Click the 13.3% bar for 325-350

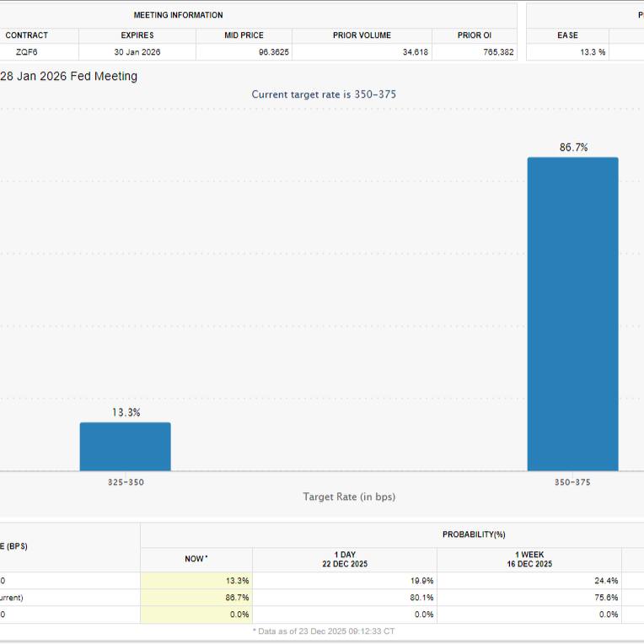[x=126, y=447]
